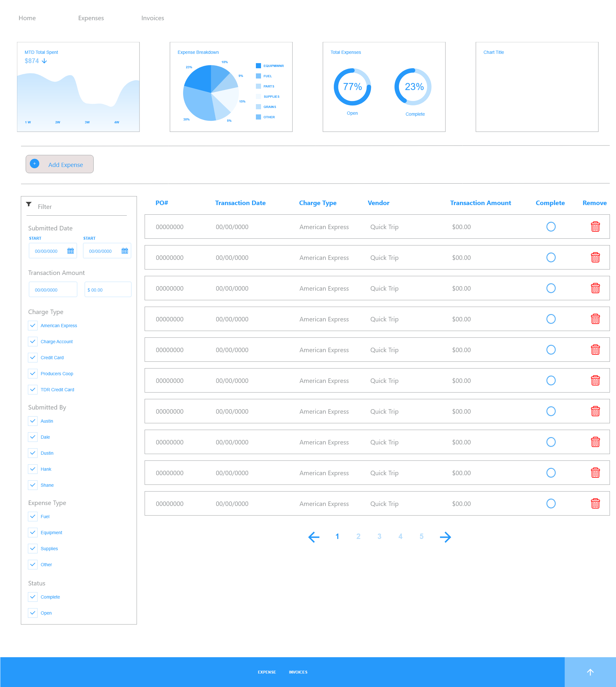
Task: Click the trash icon in the last expense row
Action: pyautogui.click(x=595, y=503)
